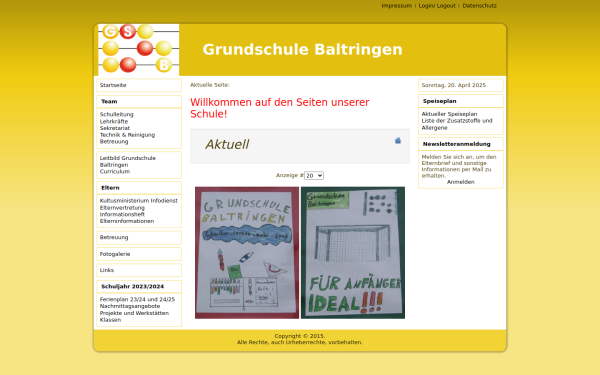Open the Nachmittagsangebote link
This screenshot has width=600, height=375.
(x=130, y=306)
